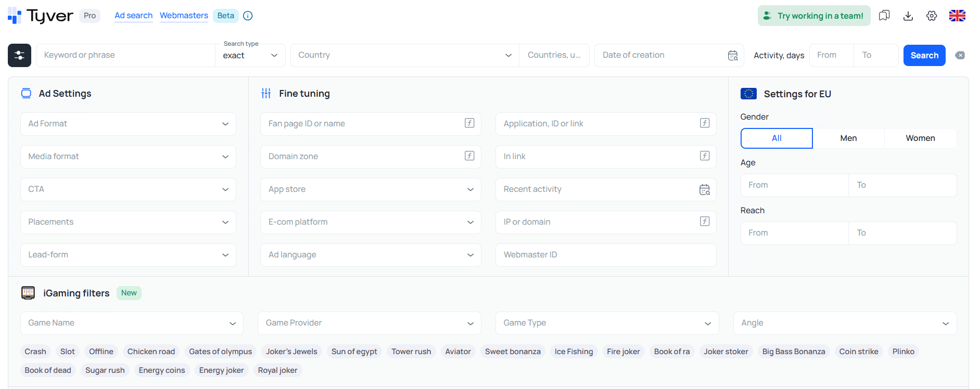This screenshot has height=389, width=980.
Task: Open the CTA dropdown
Action: pos(128,189)
